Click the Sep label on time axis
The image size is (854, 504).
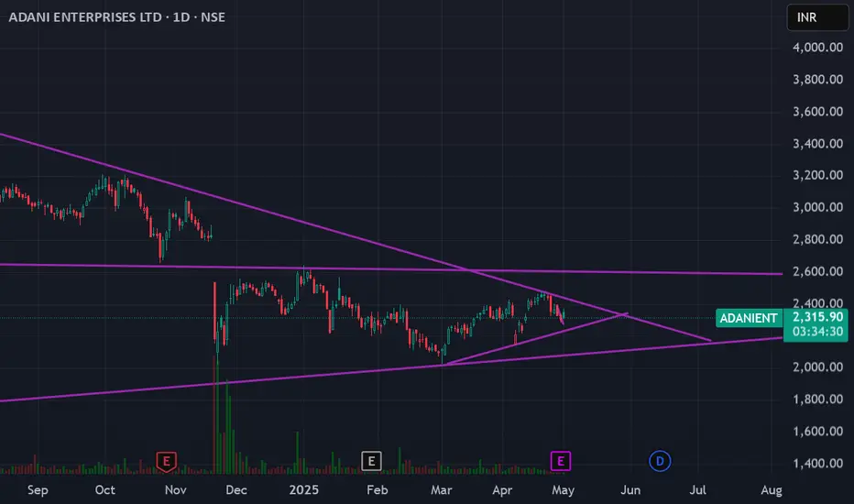[x=38, y=490]
